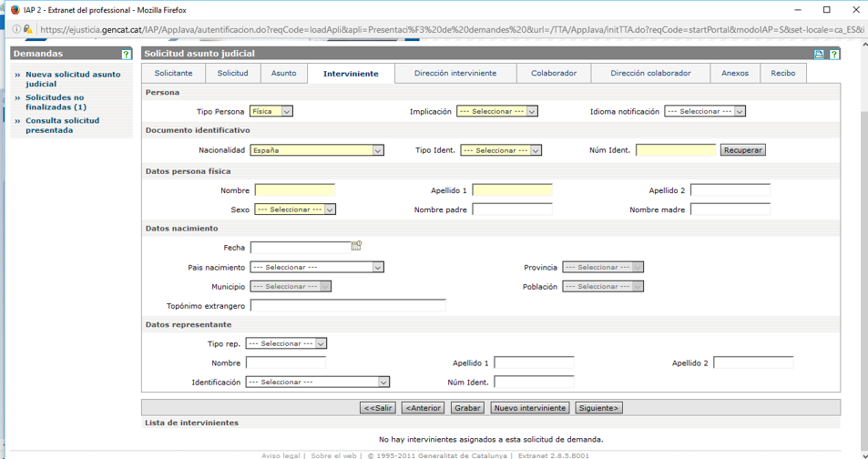The height and width of the screenshot is (459, 868).
Task: Open the Sexo dropdown
Action: click(295, 209)
